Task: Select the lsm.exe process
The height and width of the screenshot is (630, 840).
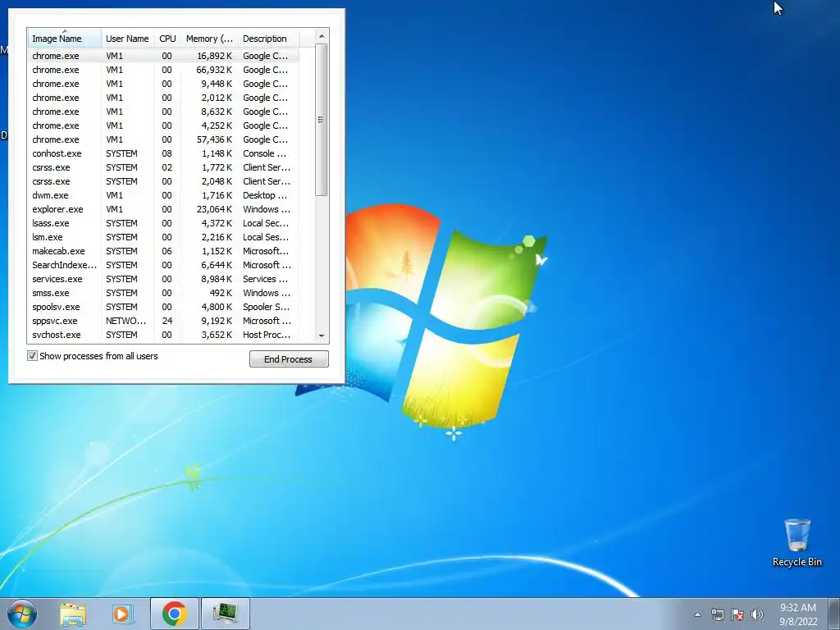Action: coord(163,237)
